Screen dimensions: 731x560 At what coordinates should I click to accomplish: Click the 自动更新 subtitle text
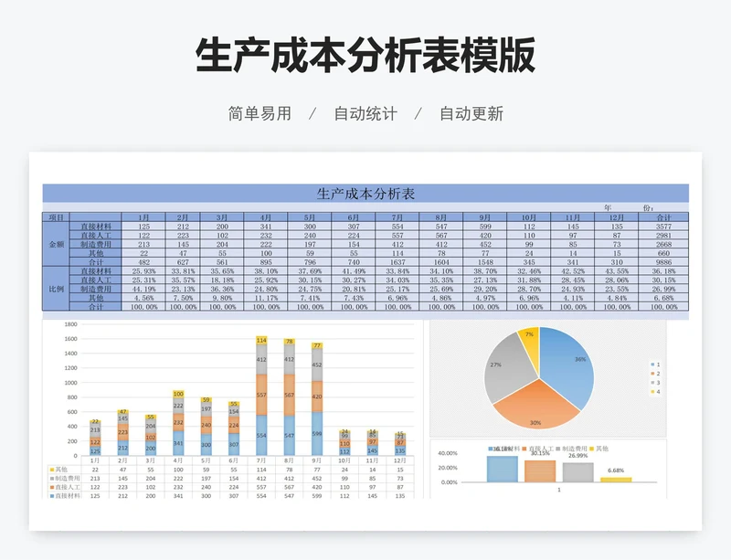point(471,113)
